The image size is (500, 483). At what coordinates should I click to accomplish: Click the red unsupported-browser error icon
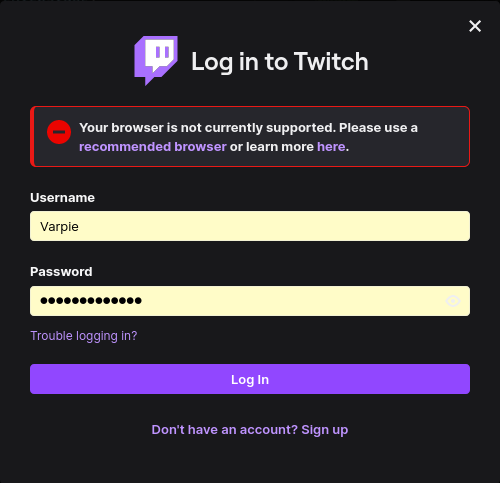pyautogui.click(x=59, y=132)
